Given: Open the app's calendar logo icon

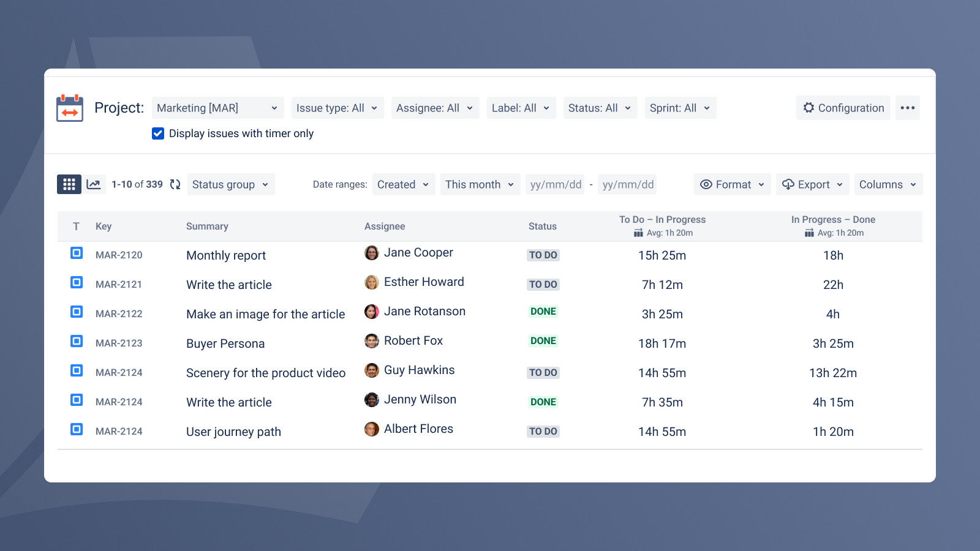Looking at the screenshot, I should [69, 108].
